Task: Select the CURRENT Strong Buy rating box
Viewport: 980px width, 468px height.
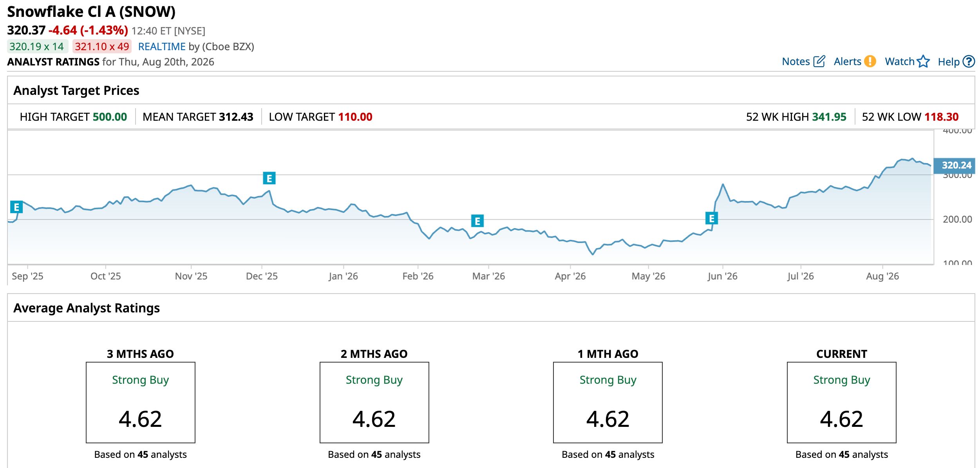Action: pyautogui.click(x=841, y=403)
